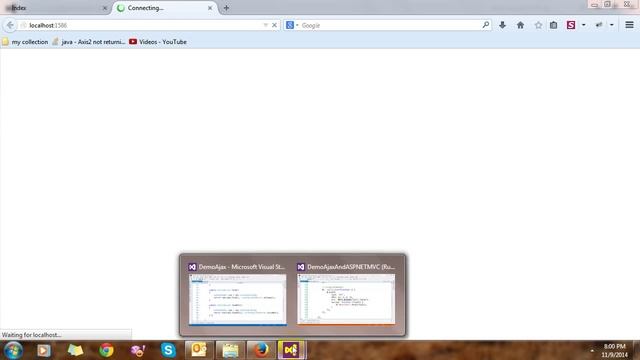Close the Connecting... tab
640x360 pixels.
click(x=210, y=8)
